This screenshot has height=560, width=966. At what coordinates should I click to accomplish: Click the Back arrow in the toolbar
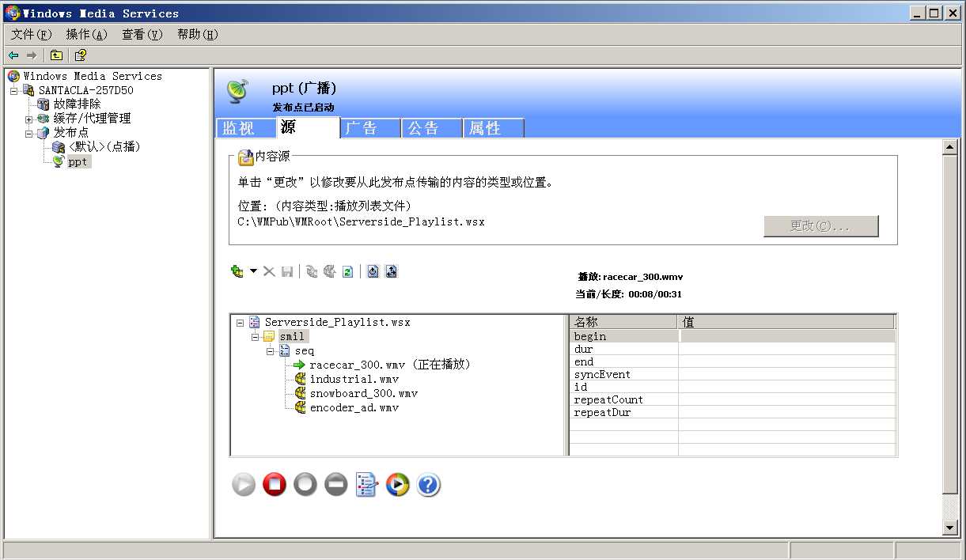tap(13, 55)
